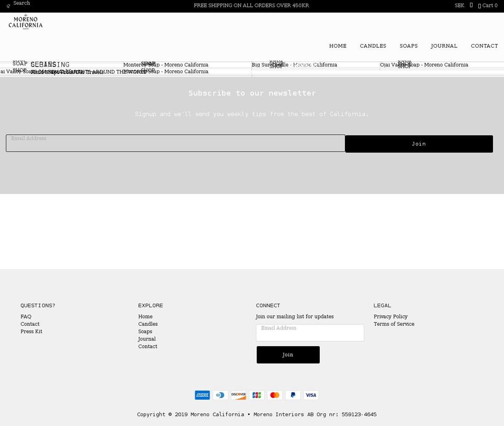This screenshot has width=504, height=426.
Task: Click the QUESTIONS? footer heading
Action: pos(38,305)
